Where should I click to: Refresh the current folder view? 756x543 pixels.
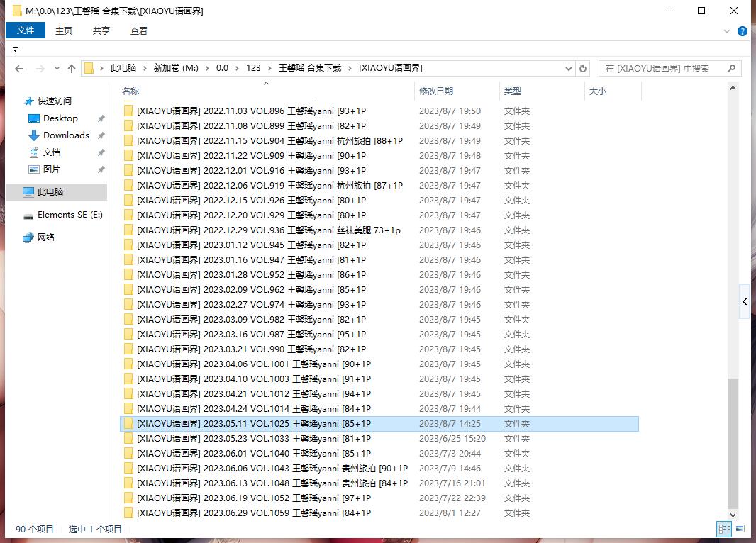[583, 69]
